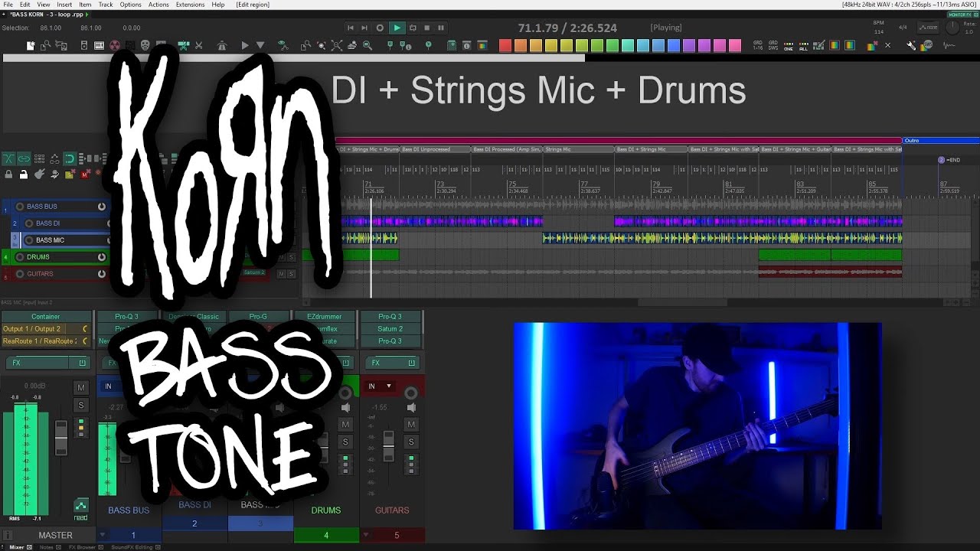Open Pro-G plugin slot in mixer
Screen dimensions: 980x551
click(x=258, y=317)
